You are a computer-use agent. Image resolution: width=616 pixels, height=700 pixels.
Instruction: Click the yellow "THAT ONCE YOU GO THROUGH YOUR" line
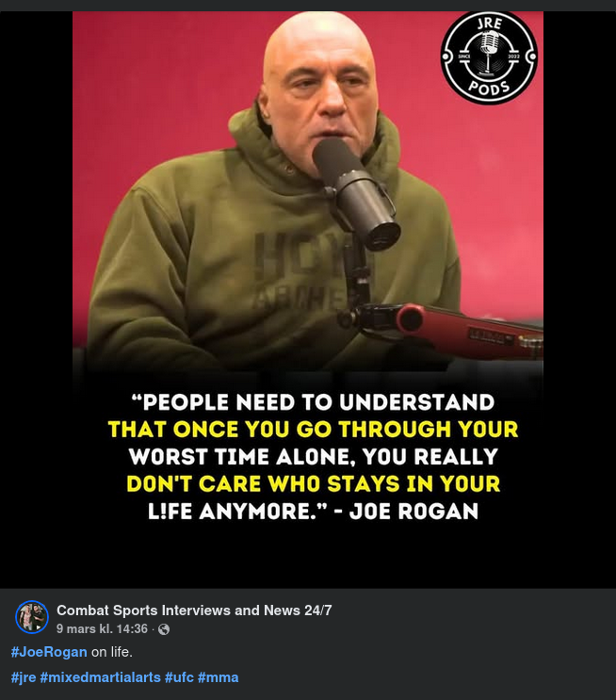[314, 429]
